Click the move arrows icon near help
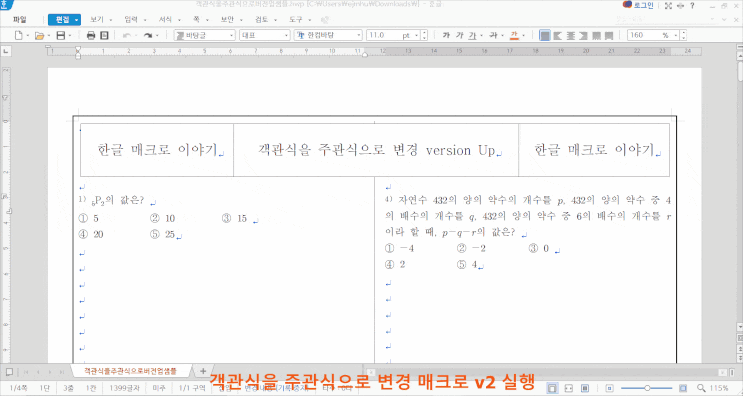 [681, 6]
